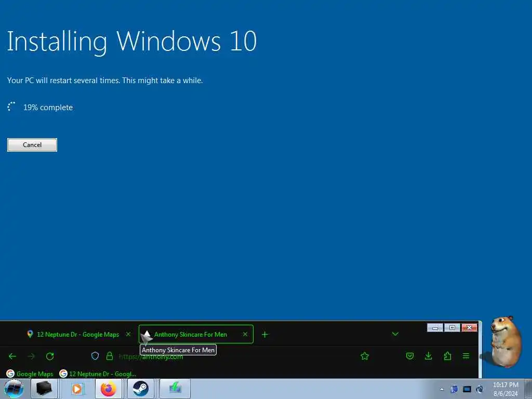Click the 'Installing Windows 10' heading
532x399 pixels.
131,42
